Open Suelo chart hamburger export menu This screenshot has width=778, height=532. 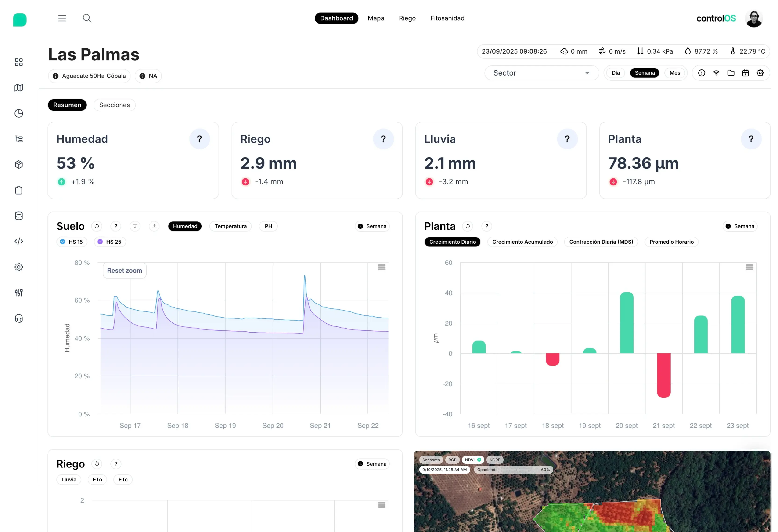point(382,267)
